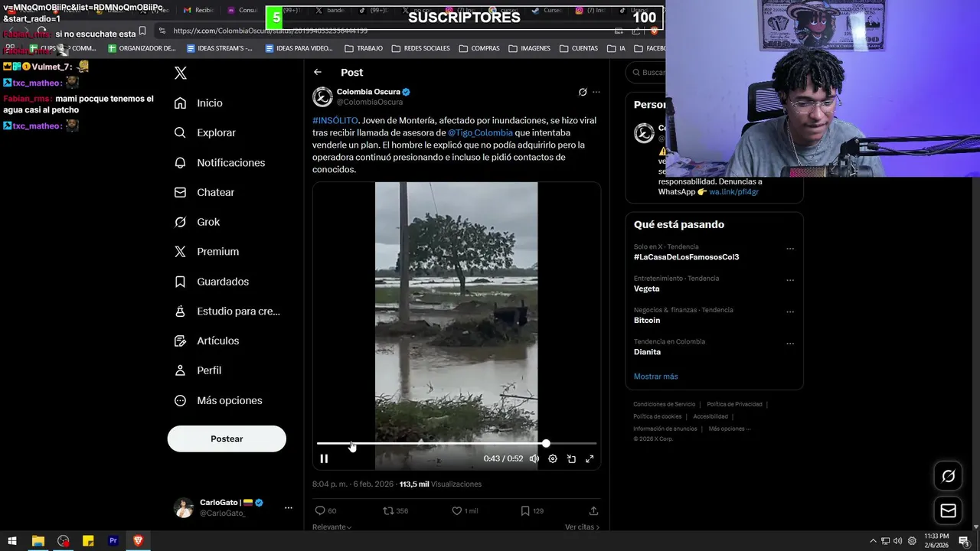
Task: Open Ver citas link
Action: coord(582,527)
